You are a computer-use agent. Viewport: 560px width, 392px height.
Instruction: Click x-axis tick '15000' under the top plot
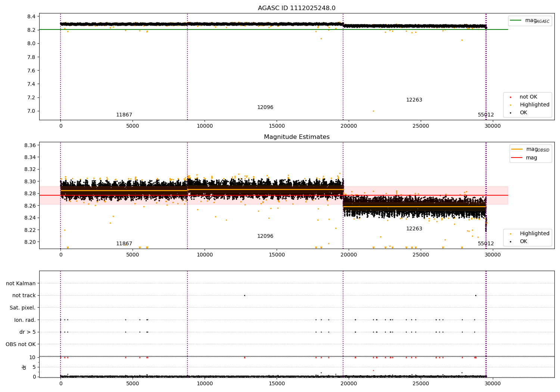pos(277,126)
